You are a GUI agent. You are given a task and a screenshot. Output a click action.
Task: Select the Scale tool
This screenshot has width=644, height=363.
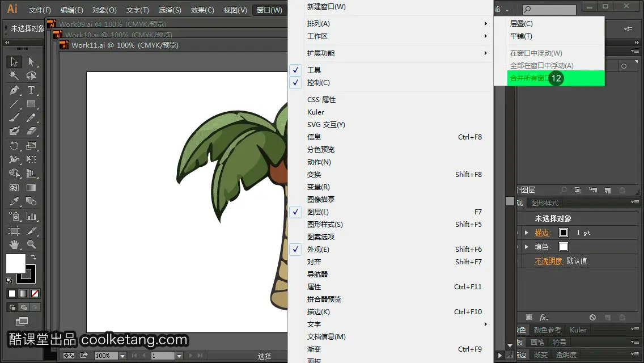click(x=31, y=146)
